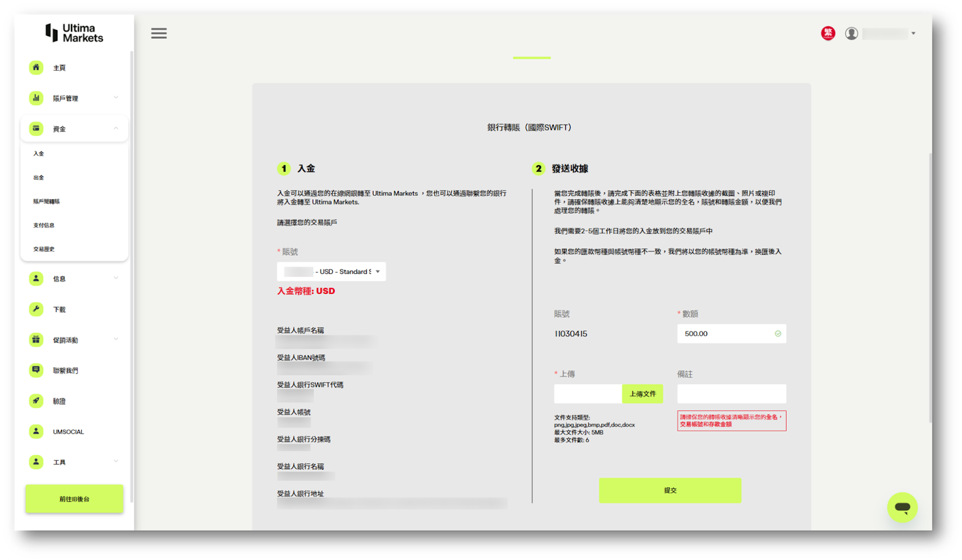Click the 受益人帳號 label
The height and width of the screenshot is (560, 962).
click(x=294, y=412)
